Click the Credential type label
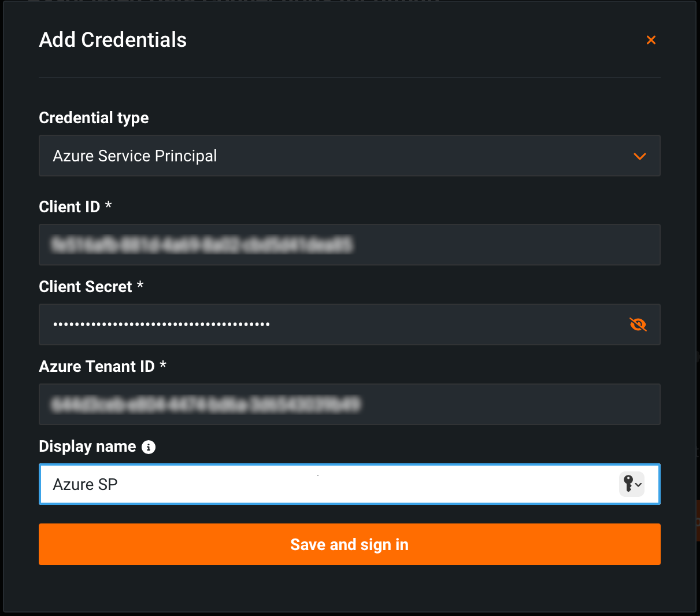Image resolution: width=700 pixels, height=616 pixels. pos(94,118)
